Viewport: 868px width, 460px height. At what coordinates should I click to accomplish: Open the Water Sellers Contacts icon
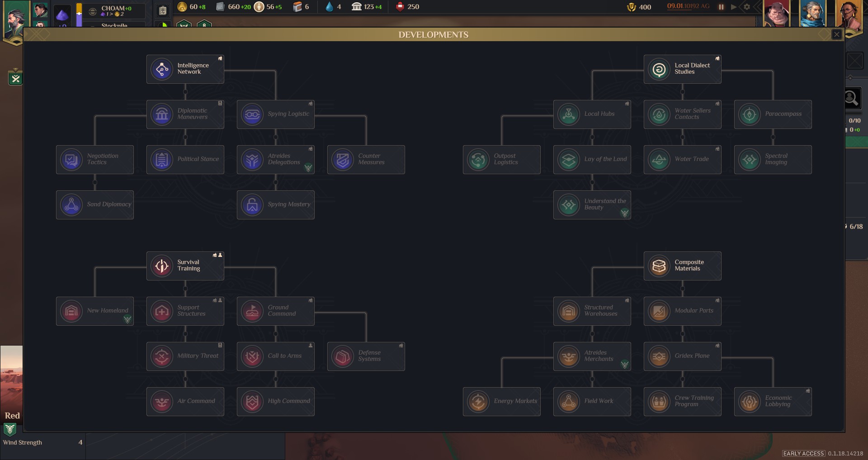click(659, 114)
